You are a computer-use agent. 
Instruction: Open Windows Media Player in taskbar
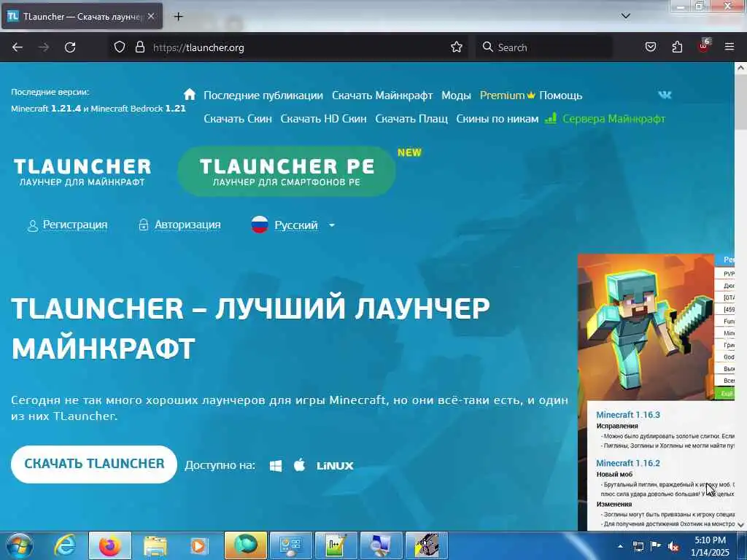click(199, 545)
